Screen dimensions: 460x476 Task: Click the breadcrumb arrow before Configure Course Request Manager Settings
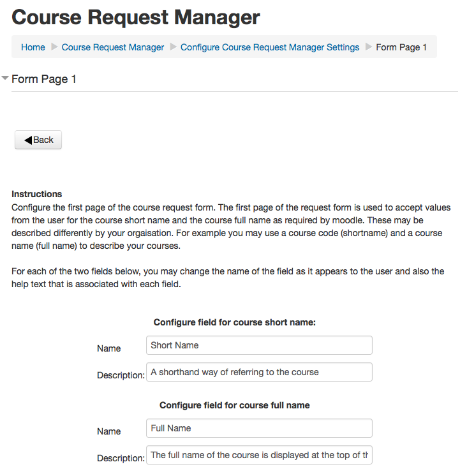pyautogui.click(x=172, y=47)
